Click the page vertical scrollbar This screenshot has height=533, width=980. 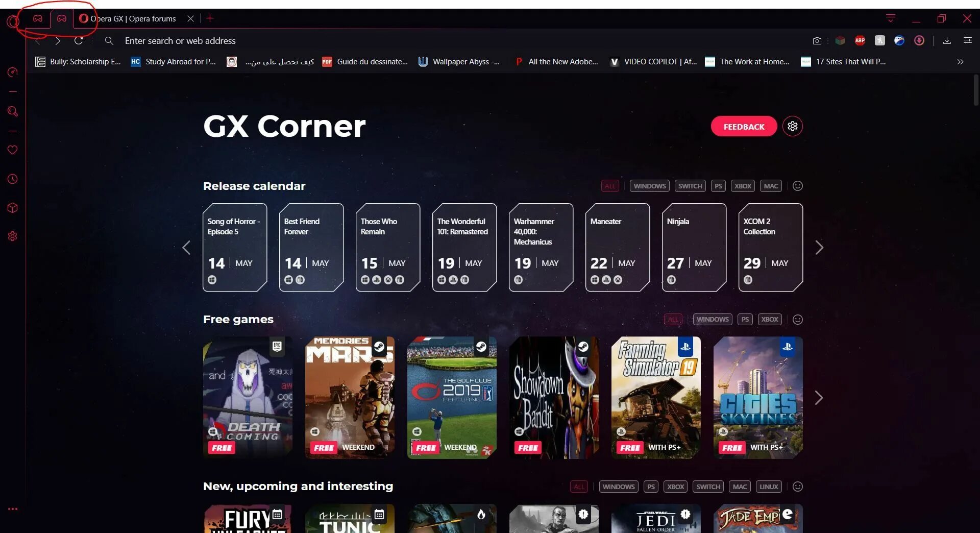coord(976,90)
